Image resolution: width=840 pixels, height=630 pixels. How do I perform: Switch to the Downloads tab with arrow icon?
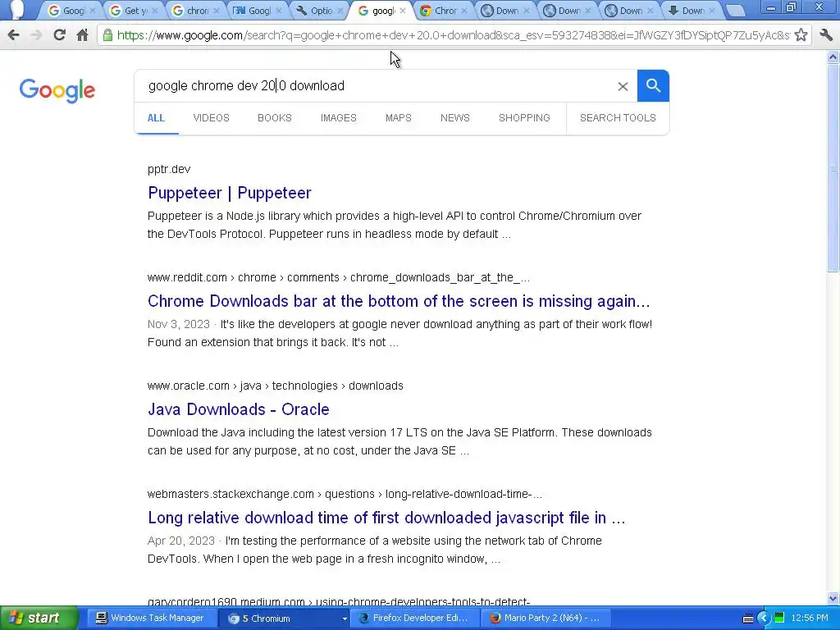point(691,11)
